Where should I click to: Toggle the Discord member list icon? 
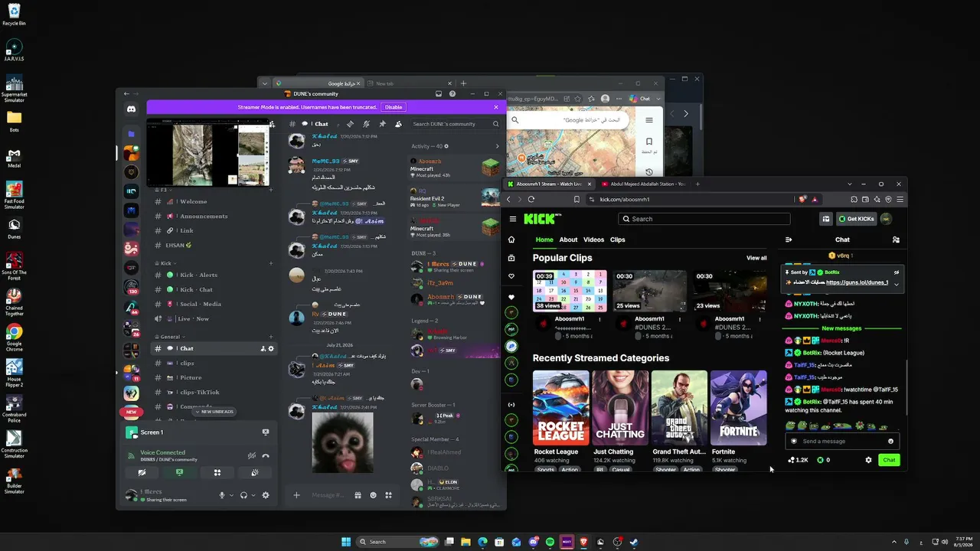tap(398, 124)
